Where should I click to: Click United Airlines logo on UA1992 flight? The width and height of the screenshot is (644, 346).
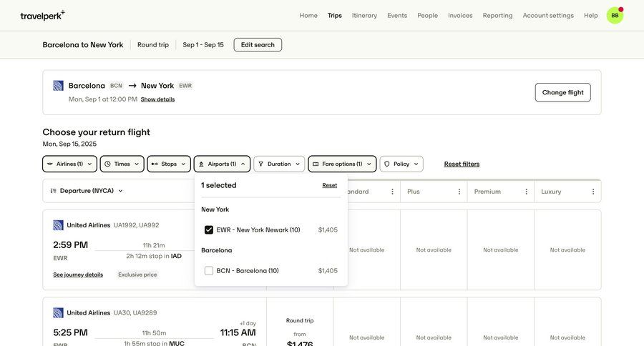coord(59,225)
